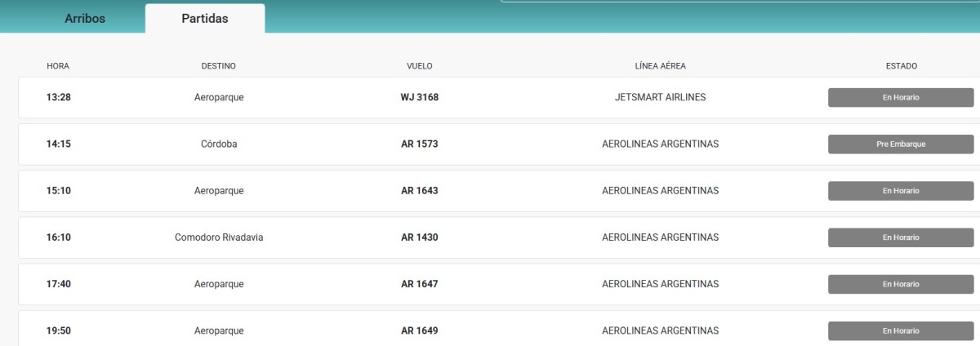The image size is (980, 346).
Task: Click the DESTINO column header
Action: pos(219,66)
